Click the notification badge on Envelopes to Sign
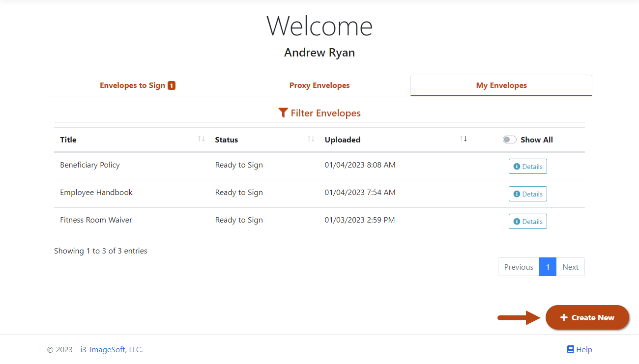 coord(172,84)
